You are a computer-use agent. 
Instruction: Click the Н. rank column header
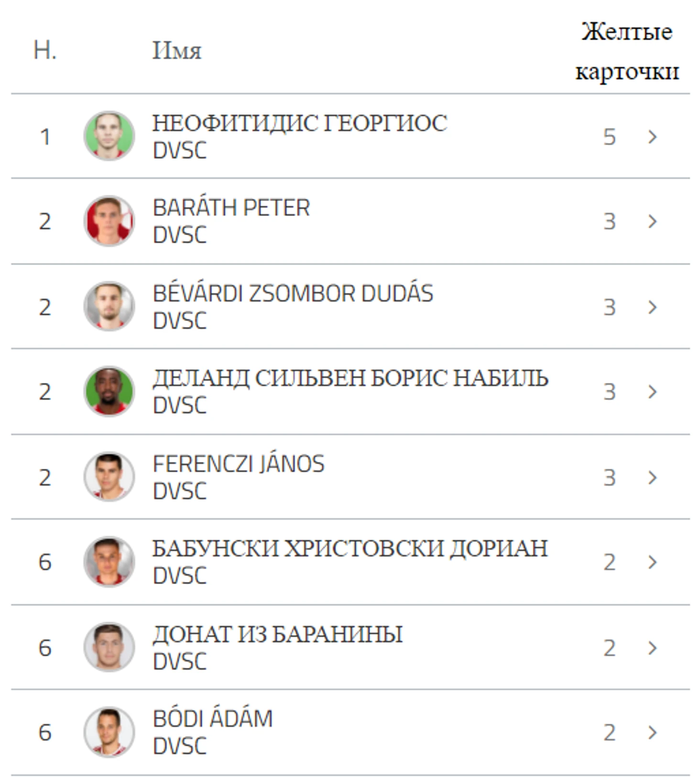(x=45, y=50)
